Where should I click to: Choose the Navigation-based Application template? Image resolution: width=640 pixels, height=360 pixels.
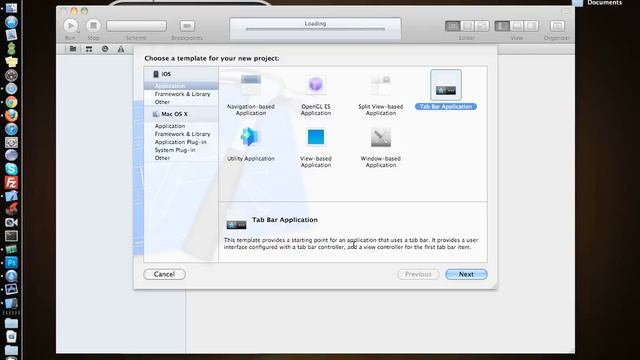click(251, 94)
